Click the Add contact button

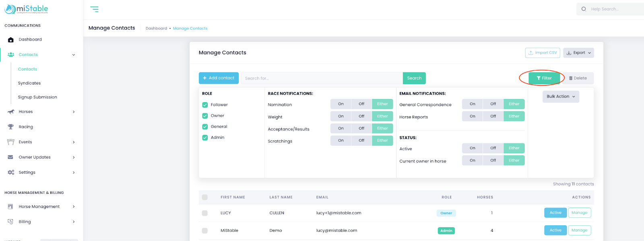coord(219,78)
